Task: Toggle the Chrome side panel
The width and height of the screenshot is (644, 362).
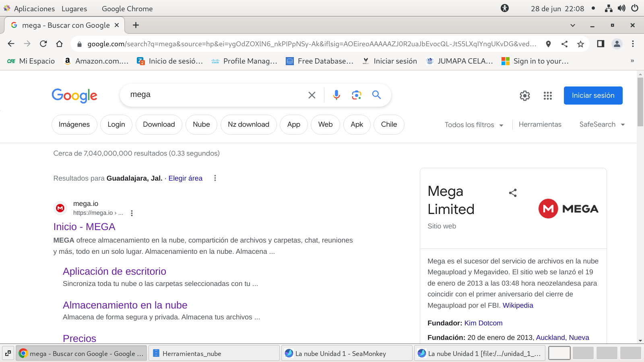Action: pos(600,44)
